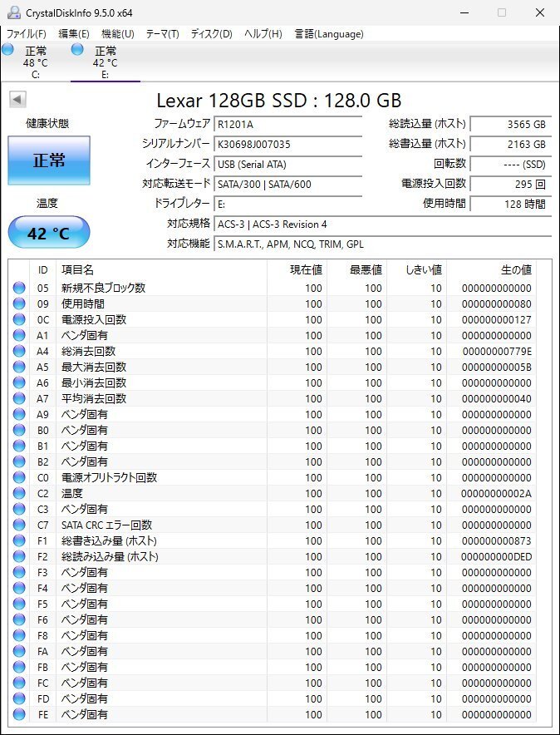Click the status orb for row FA
The image size is (560, 735).
(19, 651)
